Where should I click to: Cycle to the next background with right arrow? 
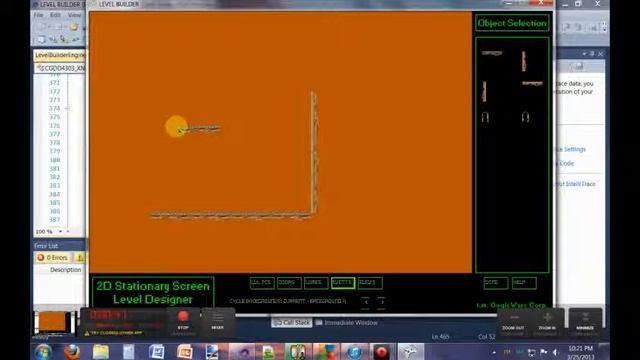[x=381, y=302]
